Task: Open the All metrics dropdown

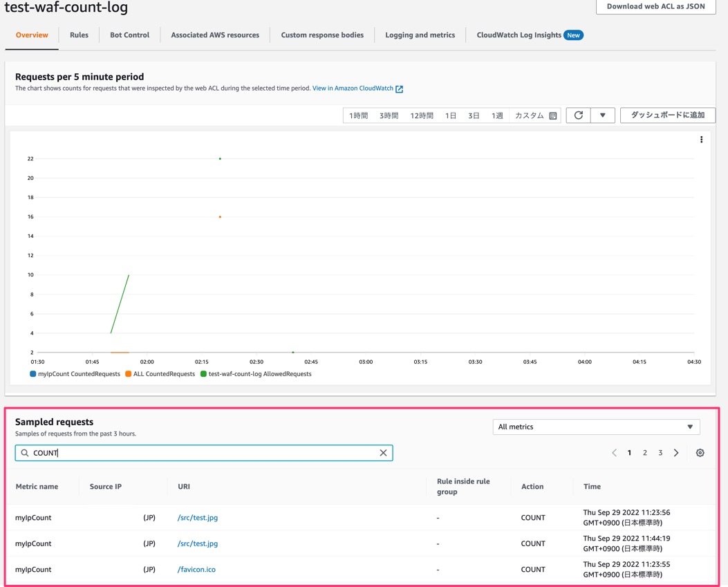Action: [x=596, y=427]
